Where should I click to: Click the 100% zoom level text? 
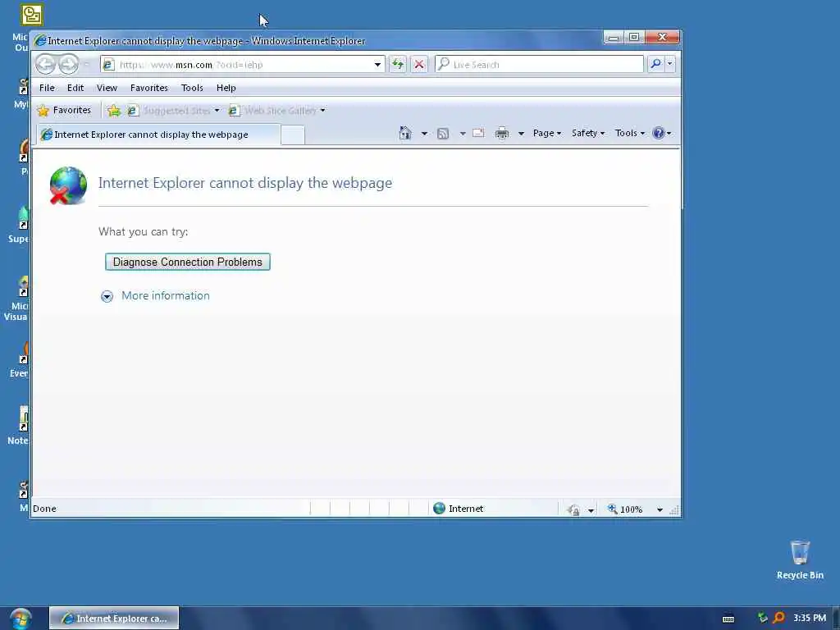click(x=631, y=509)
